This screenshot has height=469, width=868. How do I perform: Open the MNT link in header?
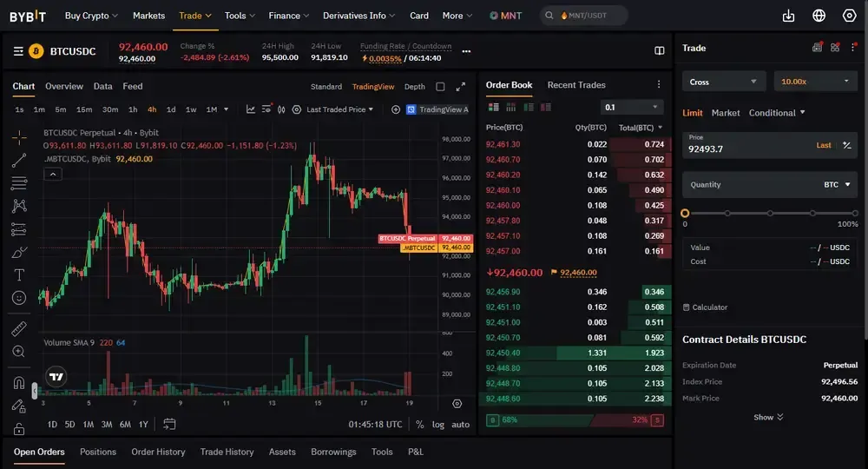(x=505, y=16)
